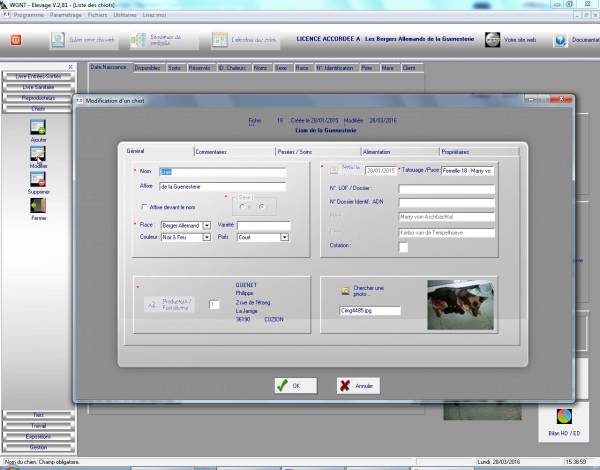The height and width of the screenshot is (470, 600).
Task: Click the Votre site web globe icon
Action: pyautogui.click(x=493, y=40)
